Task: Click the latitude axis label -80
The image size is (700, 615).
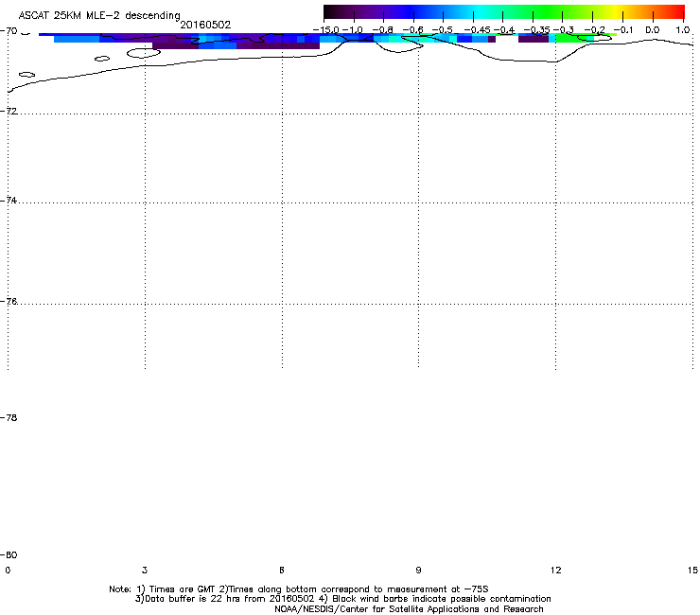Action: [9, 554]
